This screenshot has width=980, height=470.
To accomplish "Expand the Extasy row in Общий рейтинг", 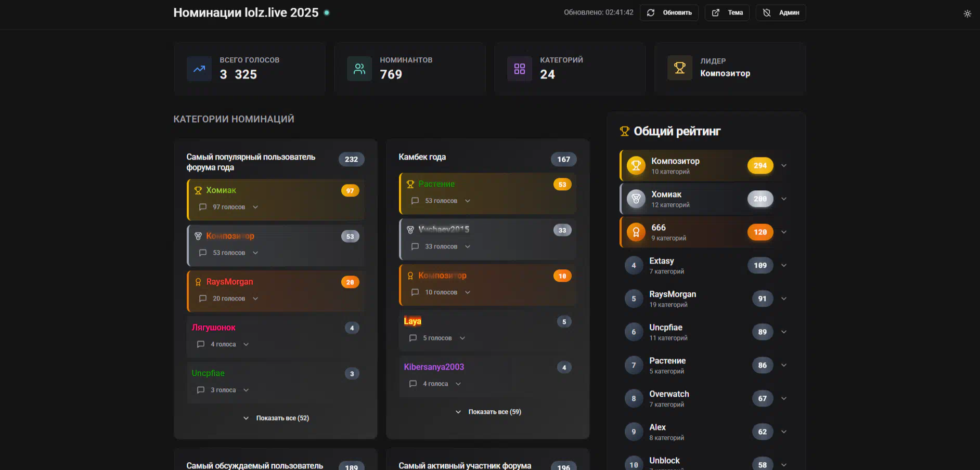I will (784, 266).
